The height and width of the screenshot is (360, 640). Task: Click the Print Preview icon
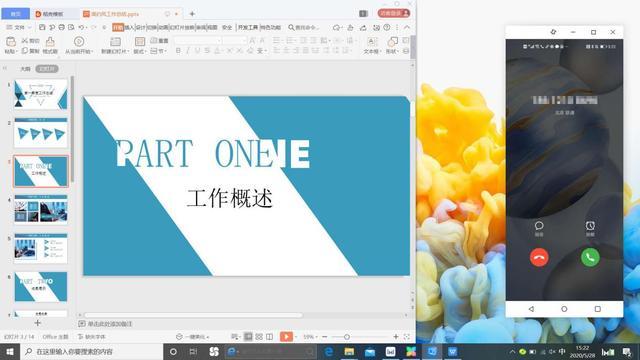pos(71,27)
